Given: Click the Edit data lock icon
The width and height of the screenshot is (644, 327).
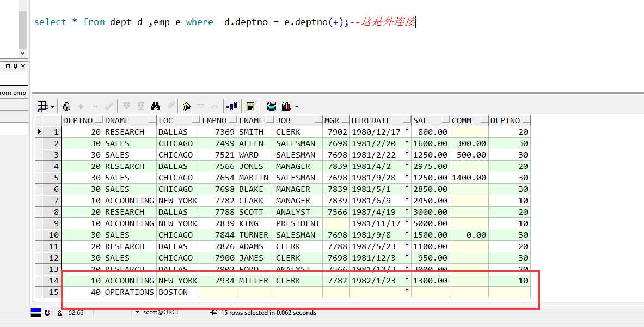Looking at the screenshot, I should pos(66,106).
